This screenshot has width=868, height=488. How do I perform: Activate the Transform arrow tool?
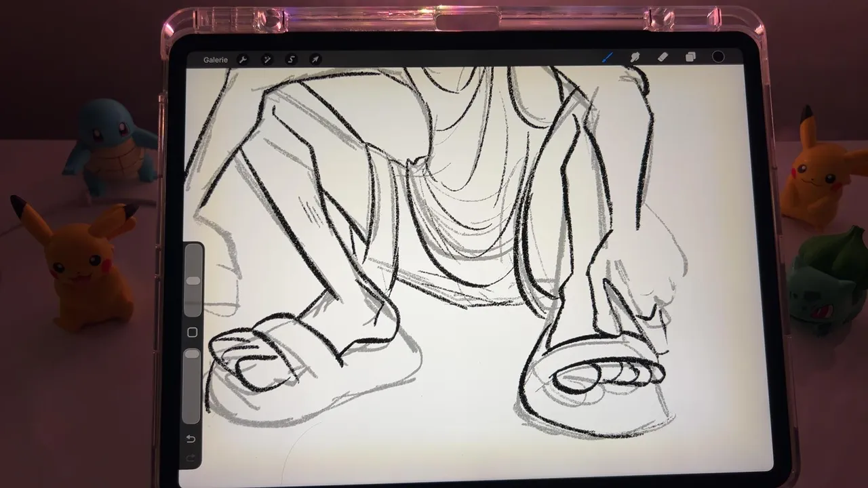[x=315, y=60]
